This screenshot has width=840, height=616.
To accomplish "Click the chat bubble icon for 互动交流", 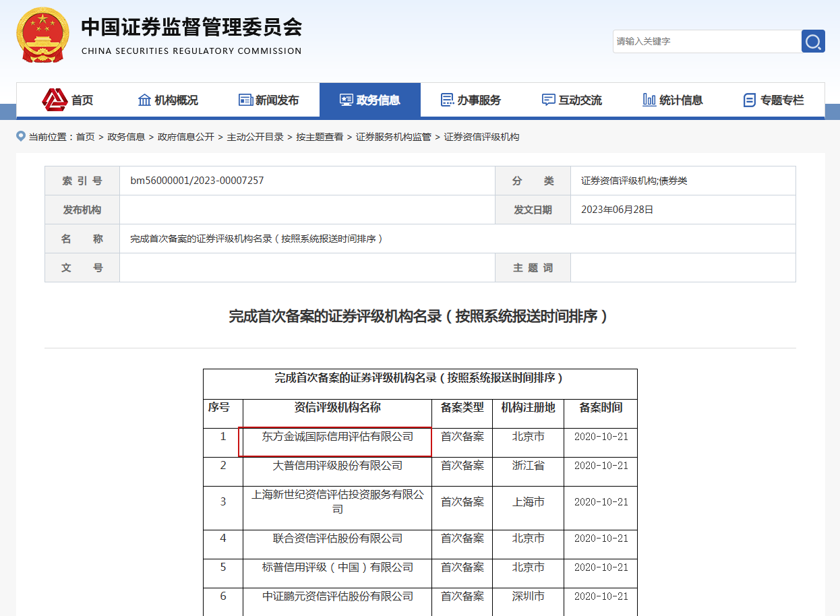I will (x=548, y=100).
